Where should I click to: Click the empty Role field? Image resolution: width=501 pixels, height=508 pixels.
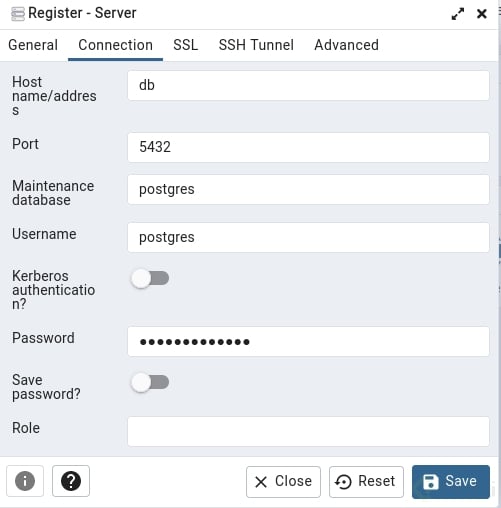coord(308,431)
